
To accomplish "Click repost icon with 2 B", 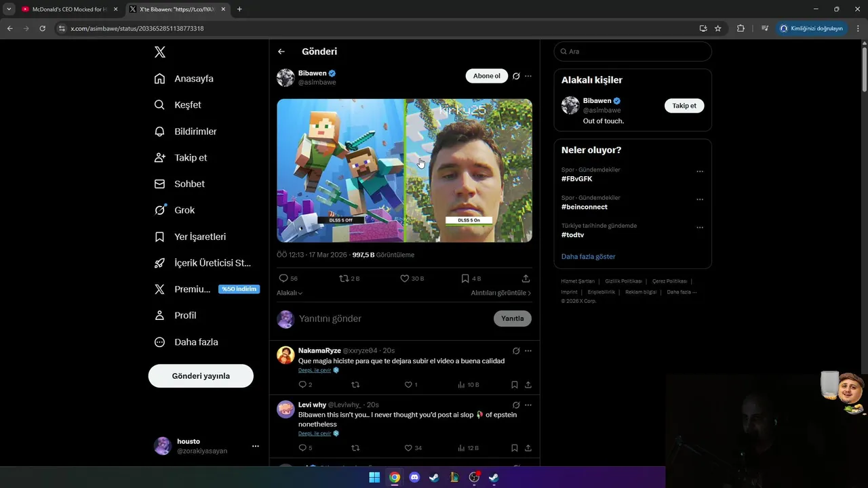I will coord(344,279).
